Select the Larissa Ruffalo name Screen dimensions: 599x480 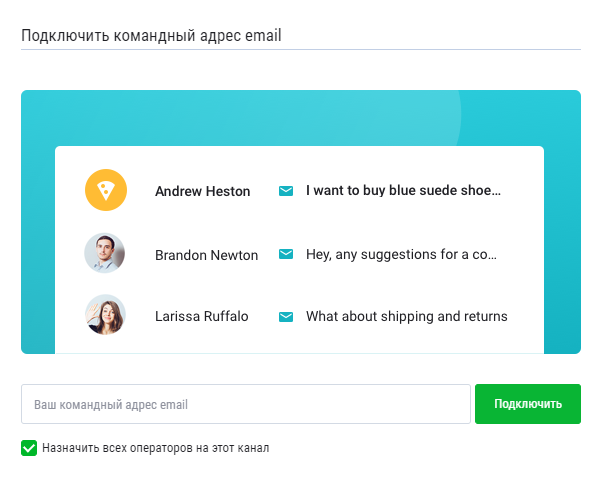click(x=202, y=316)
